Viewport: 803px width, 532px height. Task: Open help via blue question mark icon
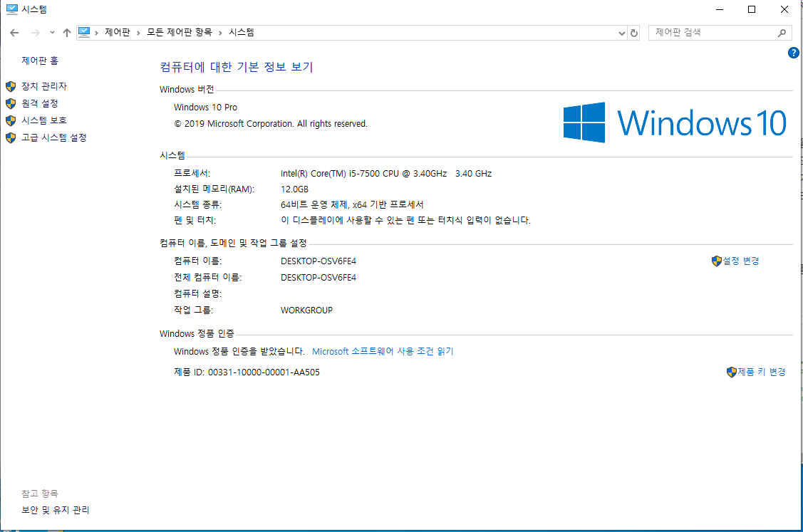coord(793,52)
